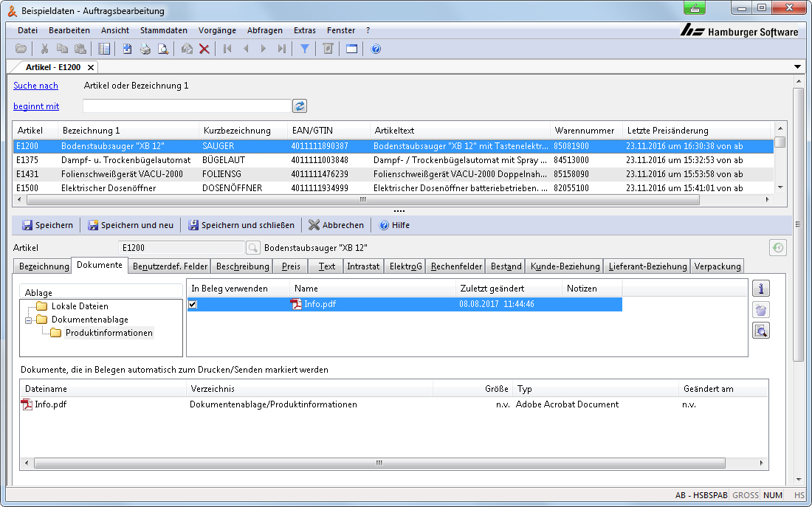Switch to the Preis tab
Viewport: 812px width, 507px height.
pos(291,266)
